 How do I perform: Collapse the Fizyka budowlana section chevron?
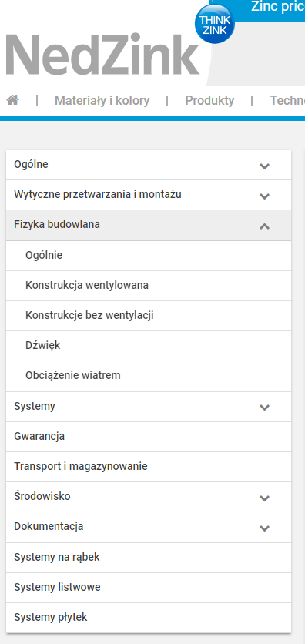tap(264, 226)
